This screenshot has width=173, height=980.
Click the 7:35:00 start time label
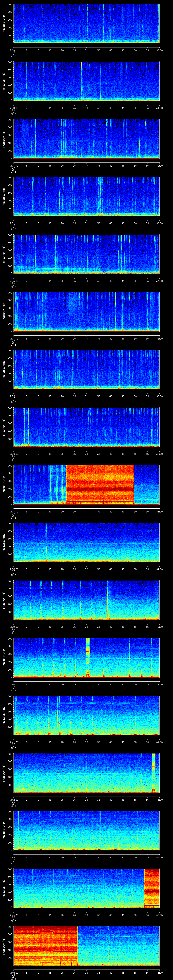[14, 396]
